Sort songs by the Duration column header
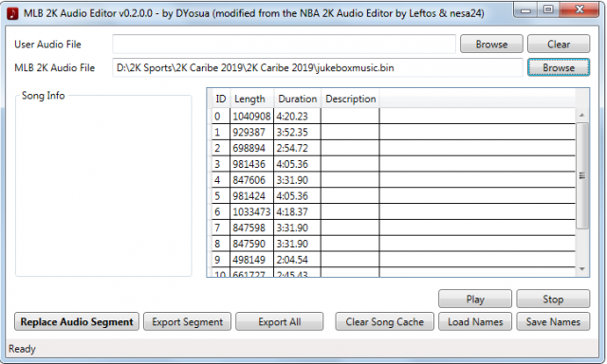The image size is (607, 364). click(x=297, y=99)
